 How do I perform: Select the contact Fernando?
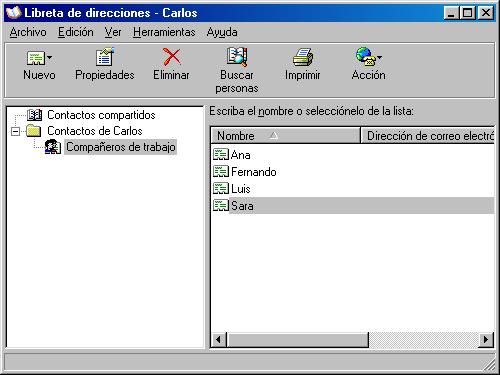[254, 172]
